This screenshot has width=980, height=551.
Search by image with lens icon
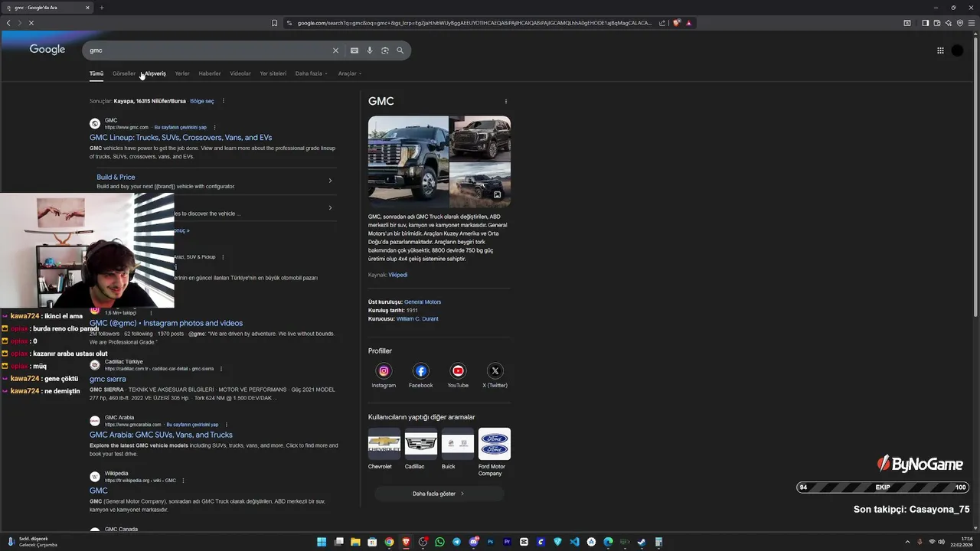[x=384, y=51]
